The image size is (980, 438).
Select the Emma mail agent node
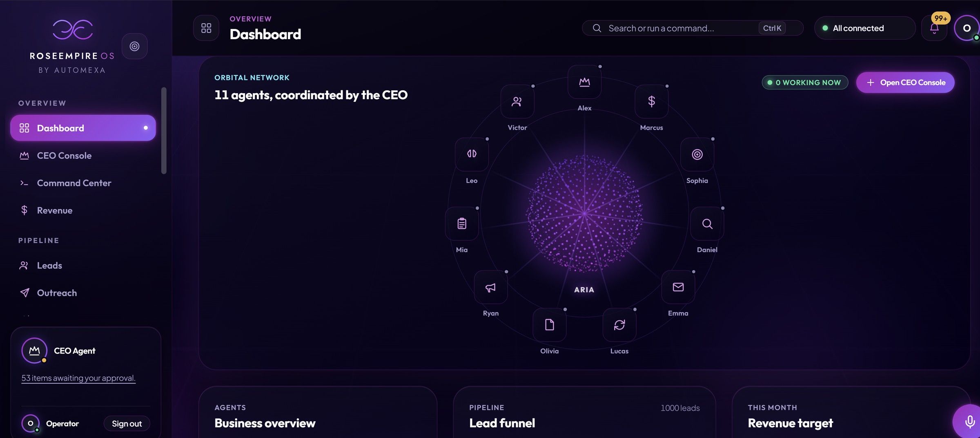point(678,287)
